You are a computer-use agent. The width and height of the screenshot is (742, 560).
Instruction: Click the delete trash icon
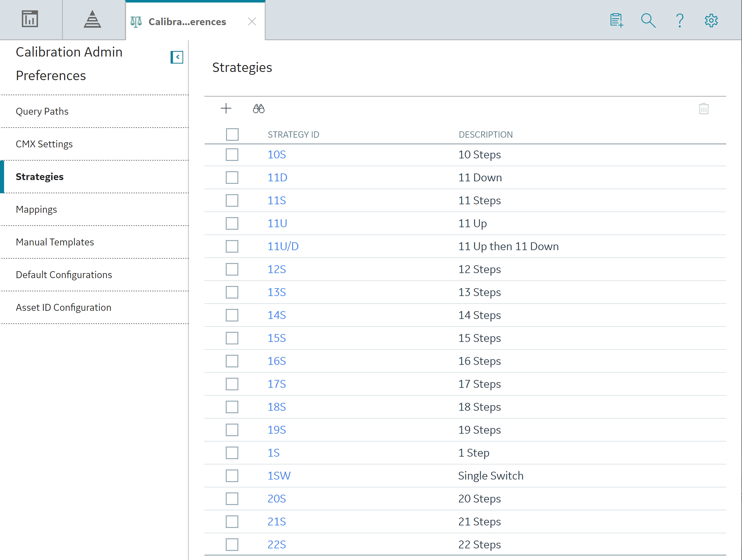[704, 109]
